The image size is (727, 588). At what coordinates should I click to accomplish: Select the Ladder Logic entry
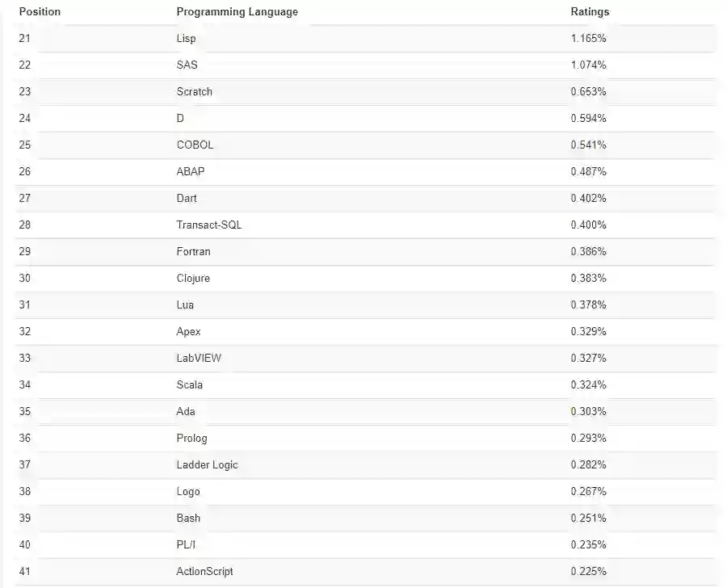[x=207, y=464]
